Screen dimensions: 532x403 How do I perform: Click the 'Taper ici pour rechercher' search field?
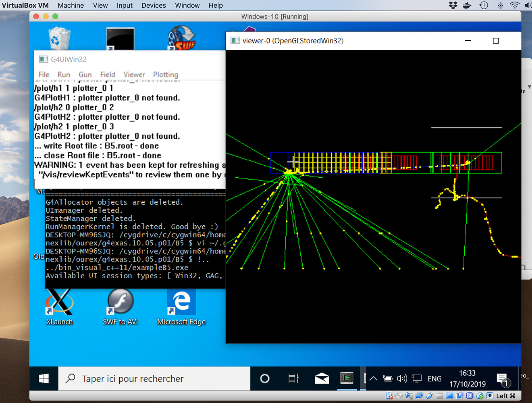153,378
